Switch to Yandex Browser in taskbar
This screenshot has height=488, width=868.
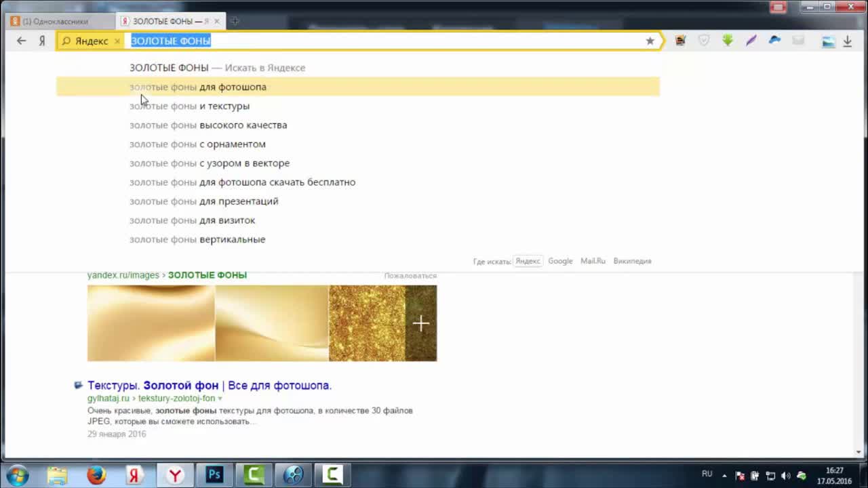coord(175,475)
